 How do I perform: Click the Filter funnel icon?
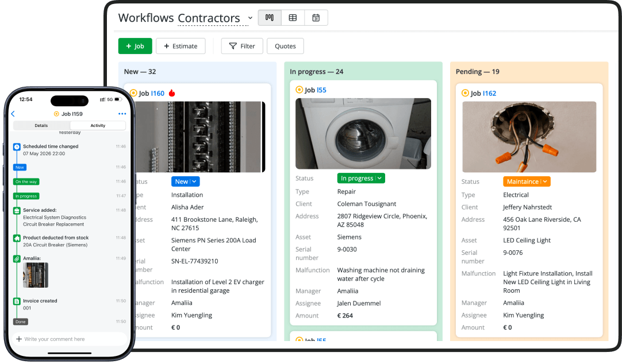[x=233, y=46]
